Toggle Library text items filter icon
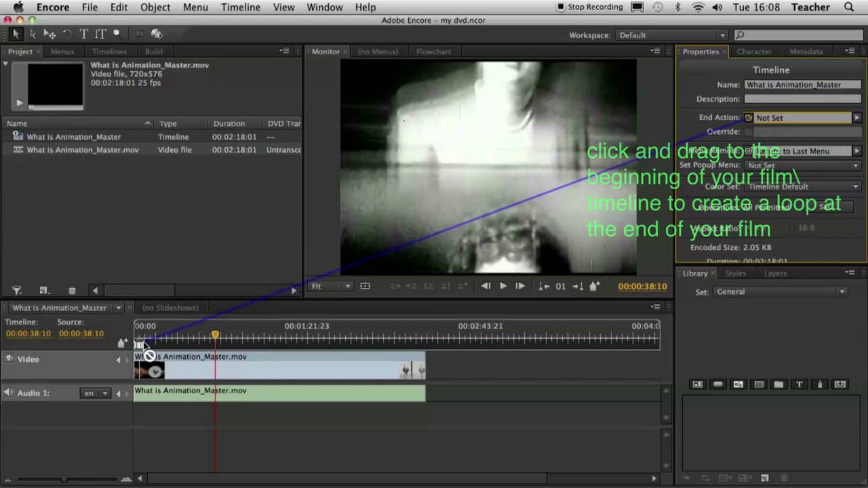 [799, 384]
